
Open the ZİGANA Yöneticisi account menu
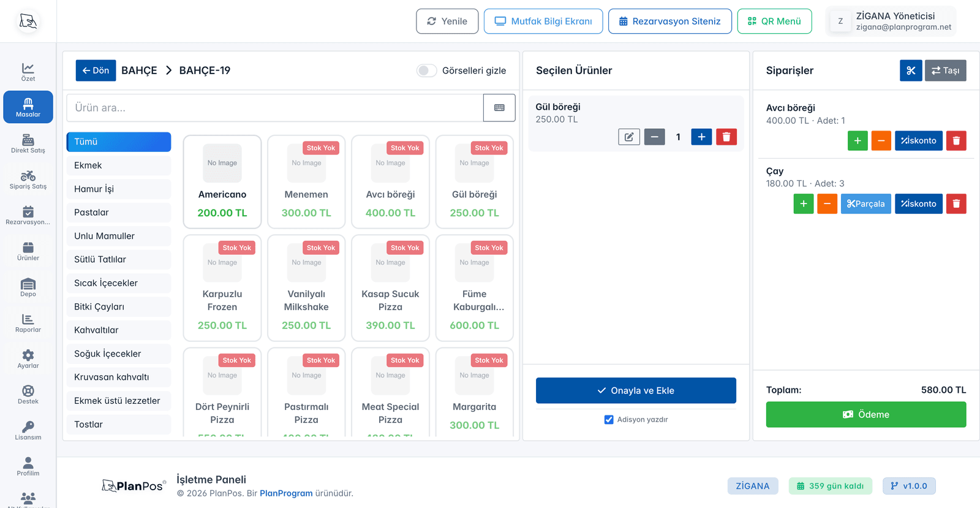(891, 21)
